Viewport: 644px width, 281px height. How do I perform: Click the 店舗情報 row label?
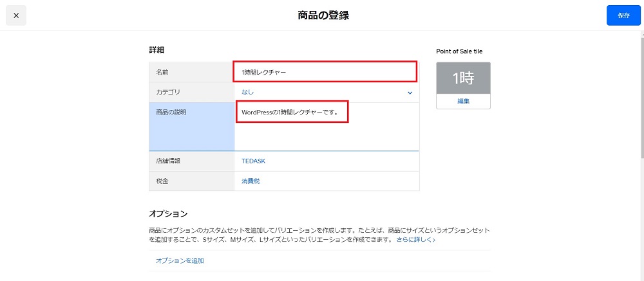(x=168, y=161)
